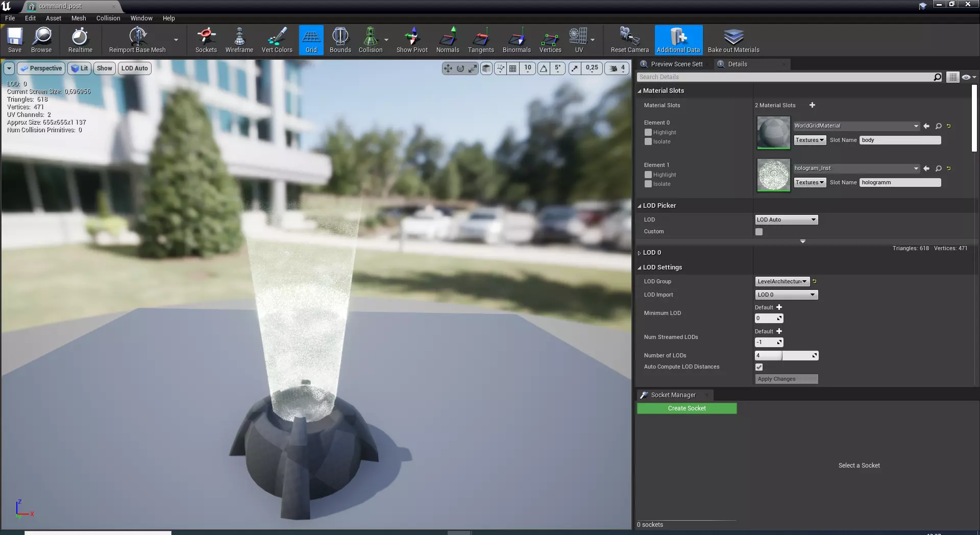Enable Isolate for Element 1
Screen dimensions: 980x535
point(648,184)
